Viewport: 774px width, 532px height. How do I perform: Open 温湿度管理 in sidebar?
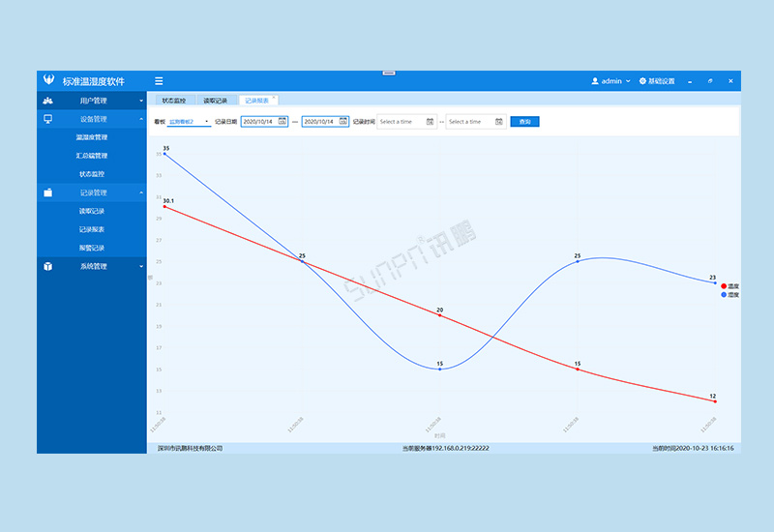pos(92,137)
